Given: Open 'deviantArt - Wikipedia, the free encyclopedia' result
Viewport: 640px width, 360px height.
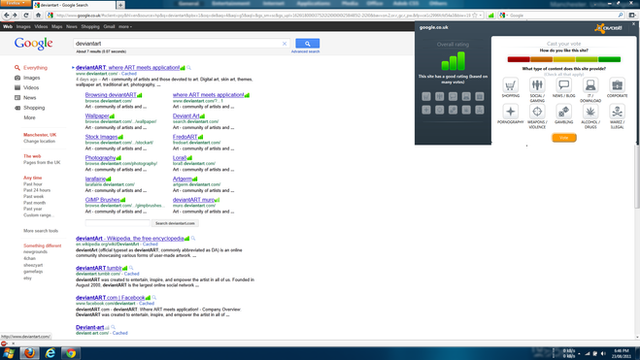Looking at the screenshot, I should click(129, 238).
